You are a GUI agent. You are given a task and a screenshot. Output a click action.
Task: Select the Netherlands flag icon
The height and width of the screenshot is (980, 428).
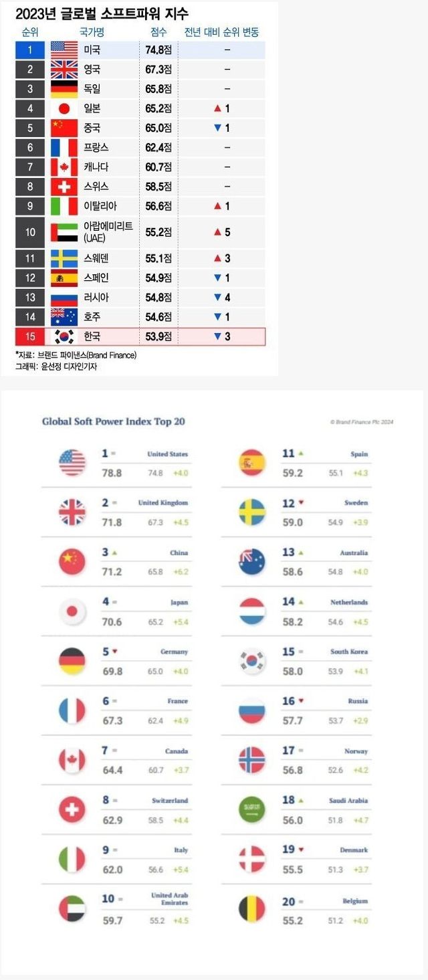point(252,611)
